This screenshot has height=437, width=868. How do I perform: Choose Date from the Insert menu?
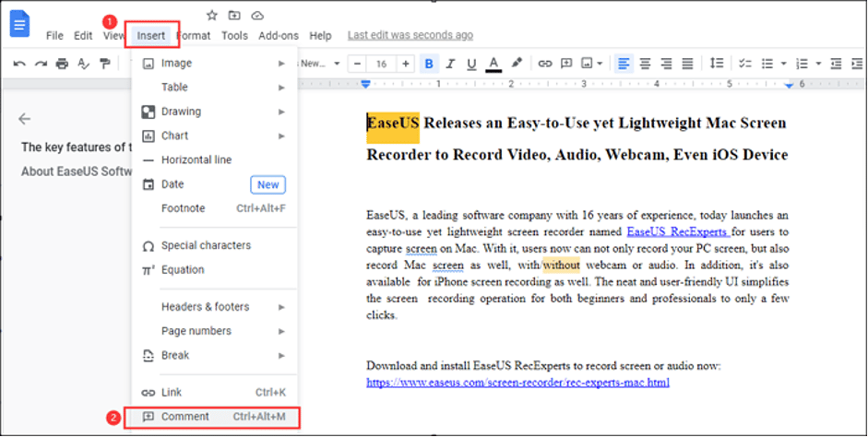point(215,184)
